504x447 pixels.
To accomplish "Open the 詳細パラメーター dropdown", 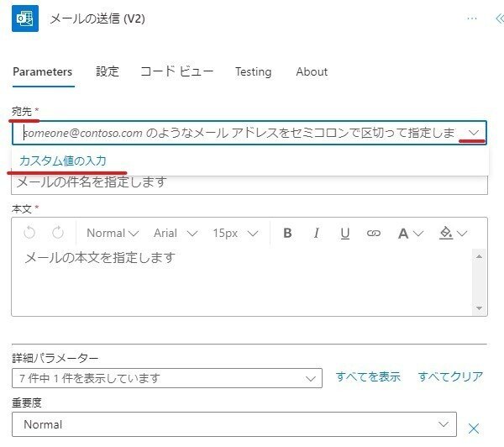I will (167, 378).
